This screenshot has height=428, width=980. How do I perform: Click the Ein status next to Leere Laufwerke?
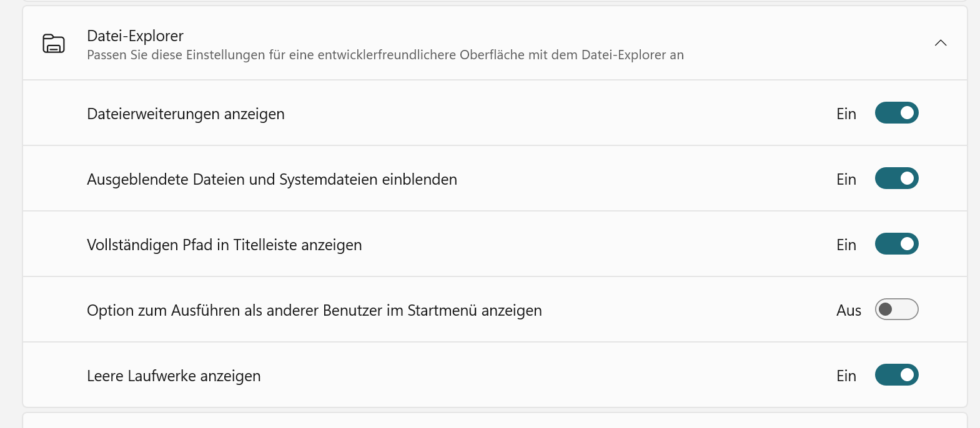846,376
